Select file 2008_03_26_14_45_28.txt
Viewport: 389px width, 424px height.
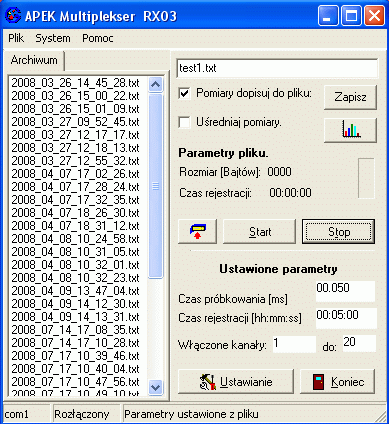75,83
